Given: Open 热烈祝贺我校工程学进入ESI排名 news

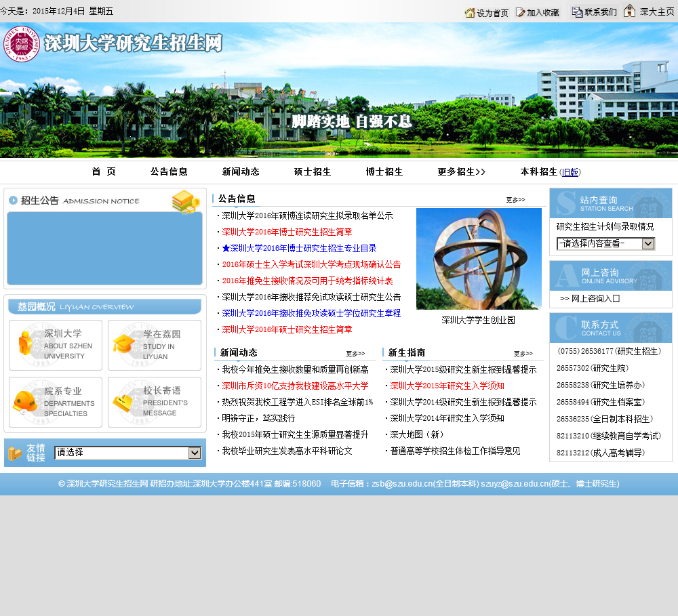Looking at the screenshot, I should pyautogui.click(x=298, y=402).
